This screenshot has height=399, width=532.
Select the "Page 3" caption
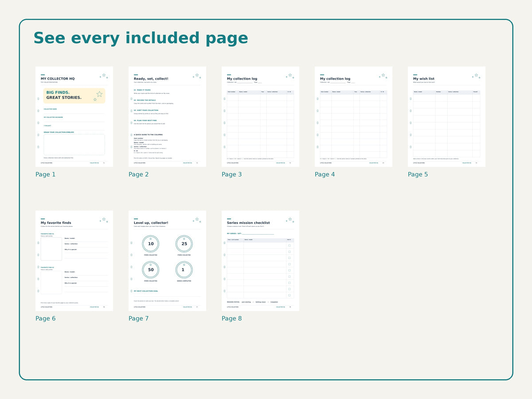[232, 174]
